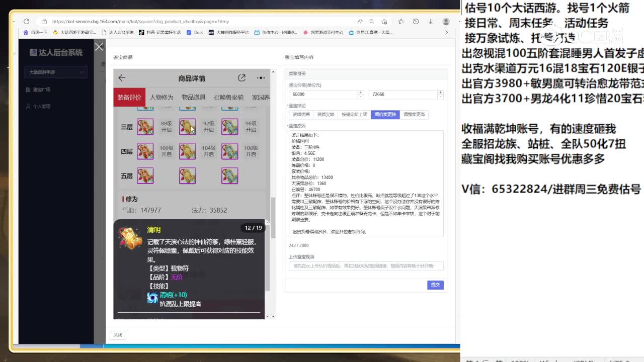The height and width of the screenshot is (362, 644).
Task: Open 抖音 bookmark
Action: point(159,32)
